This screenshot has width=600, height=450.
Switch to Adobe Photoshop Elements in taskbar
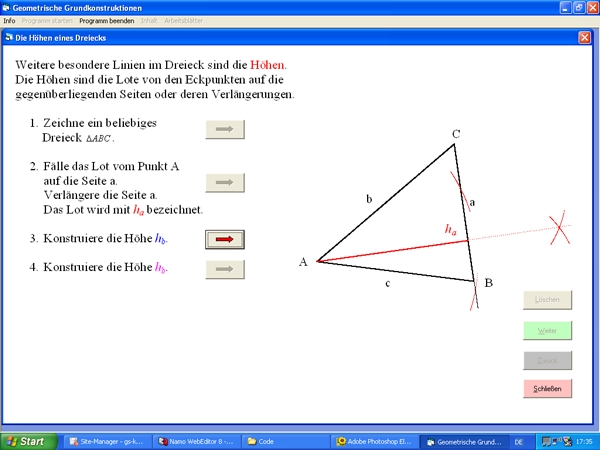tap(376, 441)
